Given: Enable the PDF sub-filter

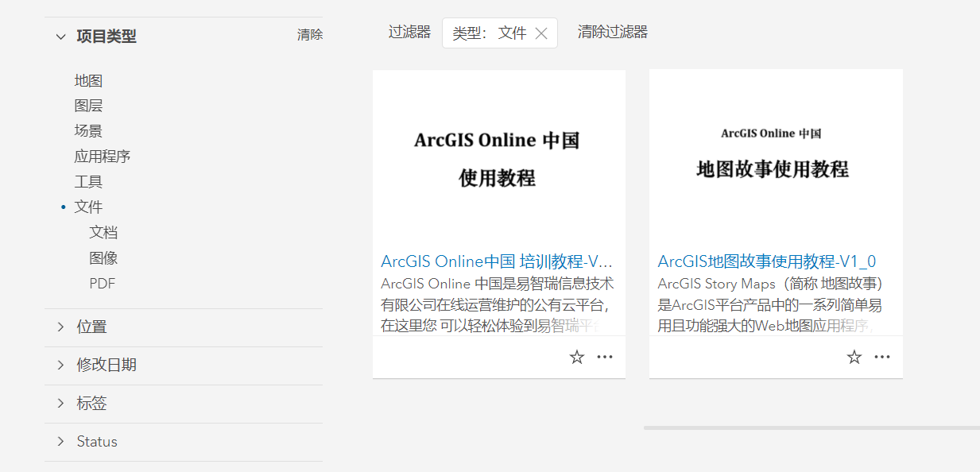Looking at the screenshot, I should click(x=103, y=282).
